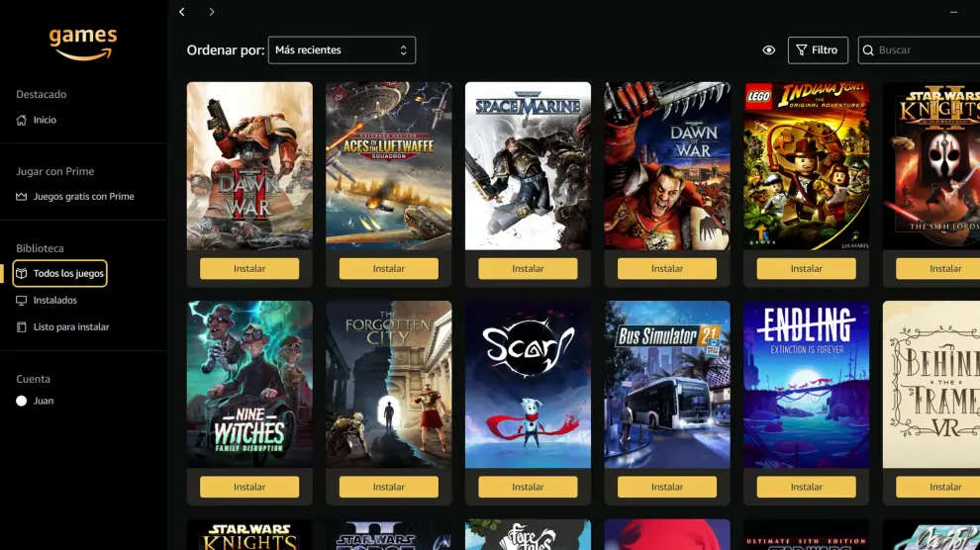Open the Space Marine game cover
This screenshot has width=980, height=550.
click(528, 165)
